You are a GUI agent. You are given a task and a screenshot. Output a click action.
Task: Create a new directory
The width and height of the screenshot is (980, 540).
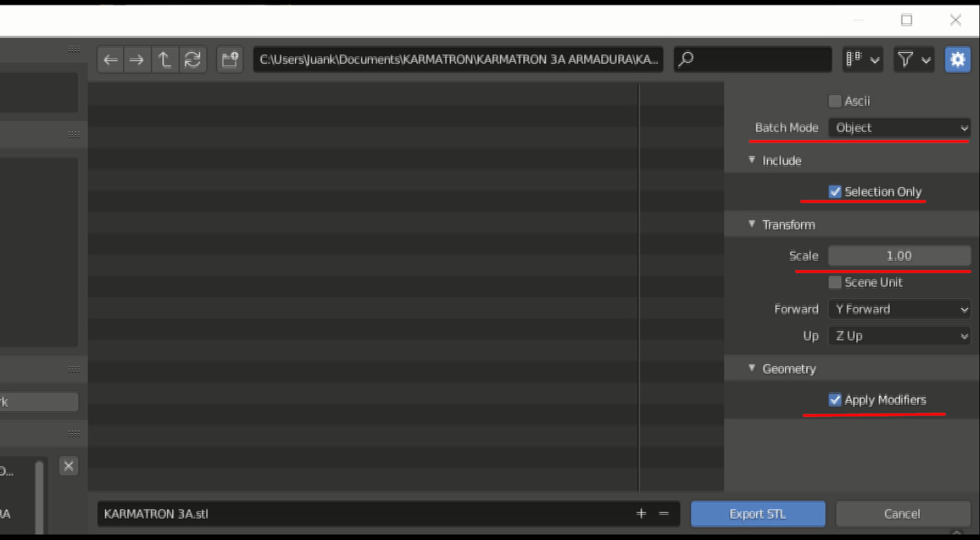(230, 59)
